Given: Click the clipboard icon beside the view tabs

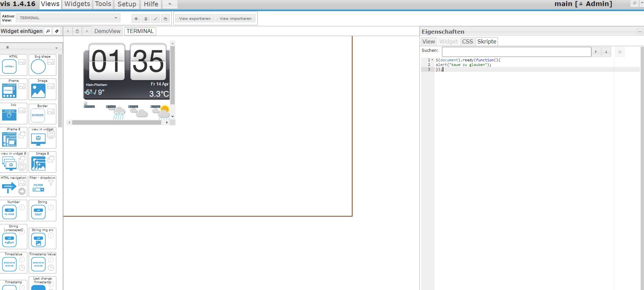Looking at the screenshot, I should (77, 31).
